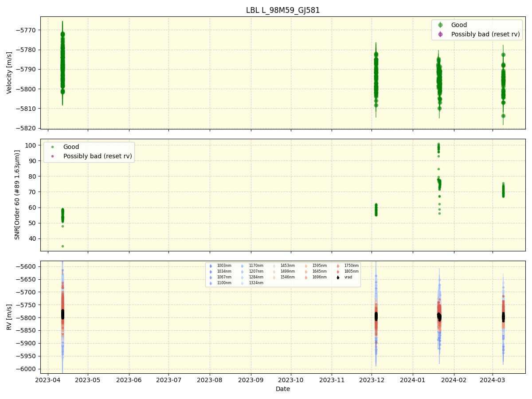Click the Velocity [m/s] axis label

[x=9, y=73]
